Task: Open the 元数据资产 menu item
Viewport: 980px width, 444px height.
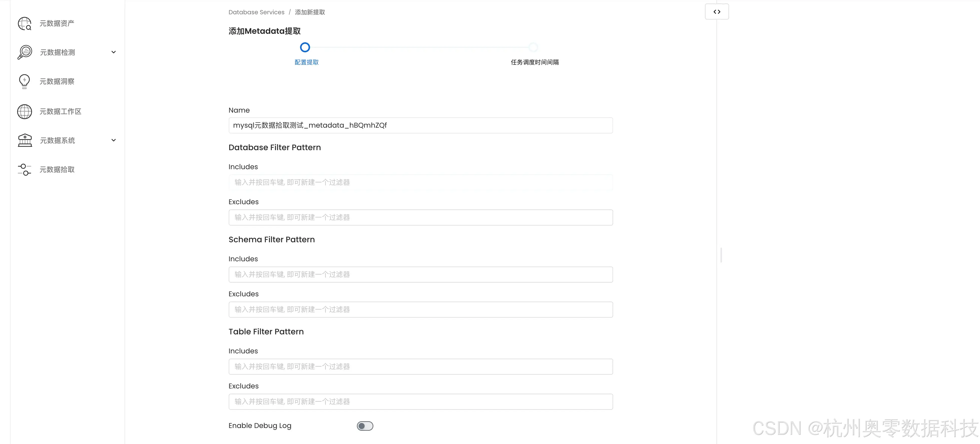Action: tap(57, 24)
